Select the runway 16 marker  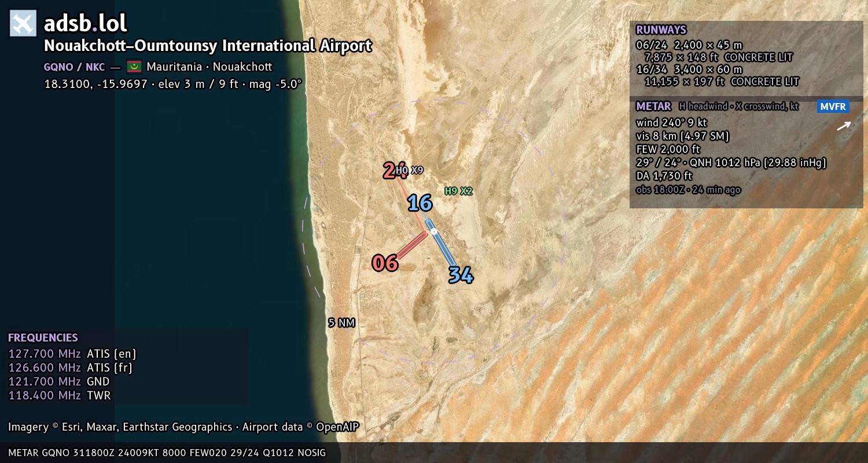pyautogui.click(x=420, y=203)
